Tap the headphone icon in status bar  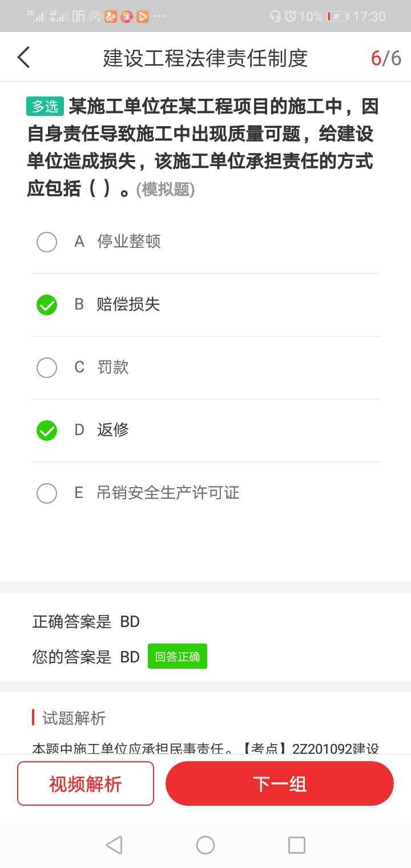tap(275, 17)
